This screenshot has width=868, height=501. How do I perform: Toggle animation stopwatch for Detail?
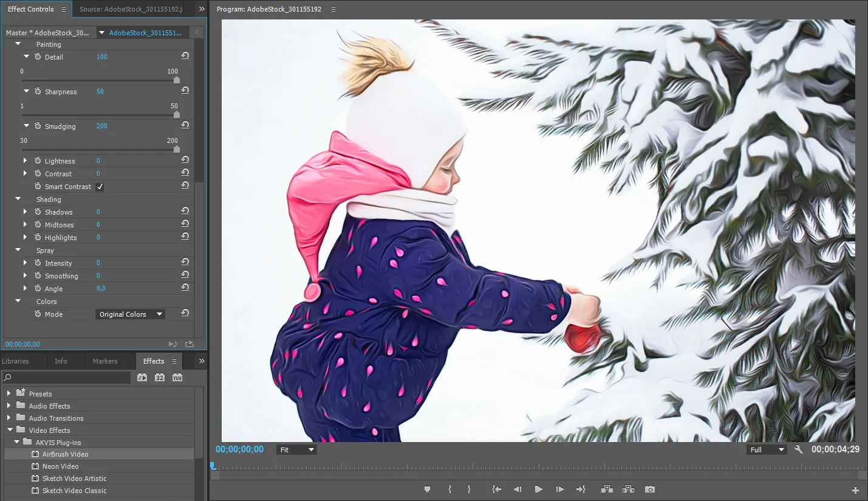coord(38,57)
